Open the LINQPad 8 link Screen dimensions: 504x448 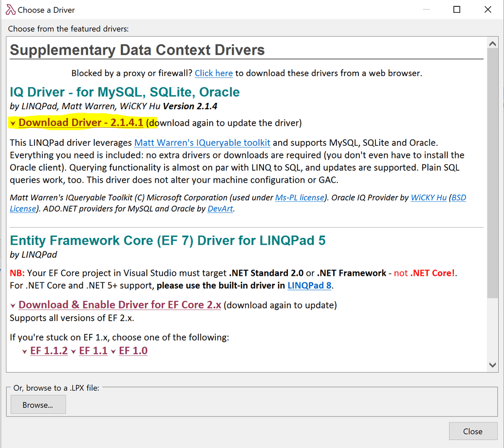click(309, 286)
